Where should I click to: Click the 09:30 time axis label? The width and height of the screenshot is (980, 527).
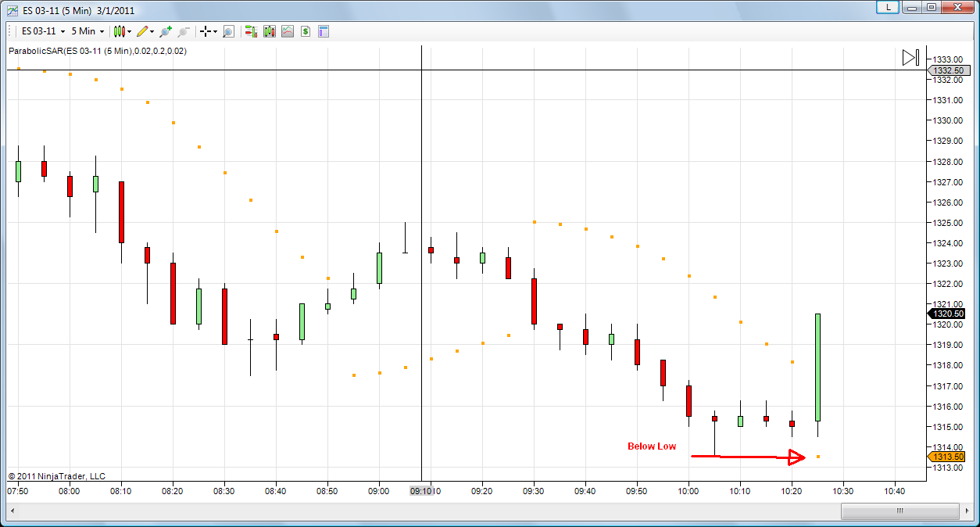(x=534, y=491)
